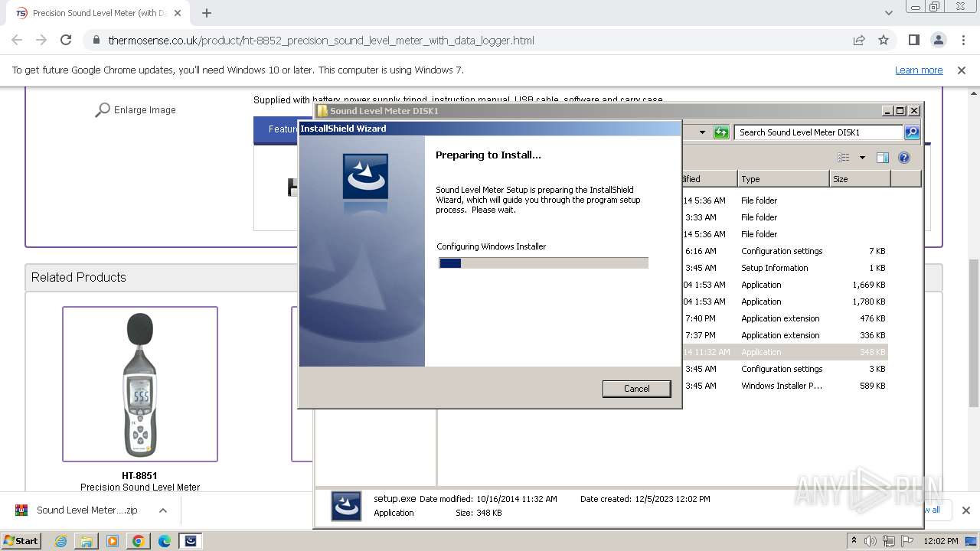
Task: Select the 348 KB Application file row
Action: (784, 352)
